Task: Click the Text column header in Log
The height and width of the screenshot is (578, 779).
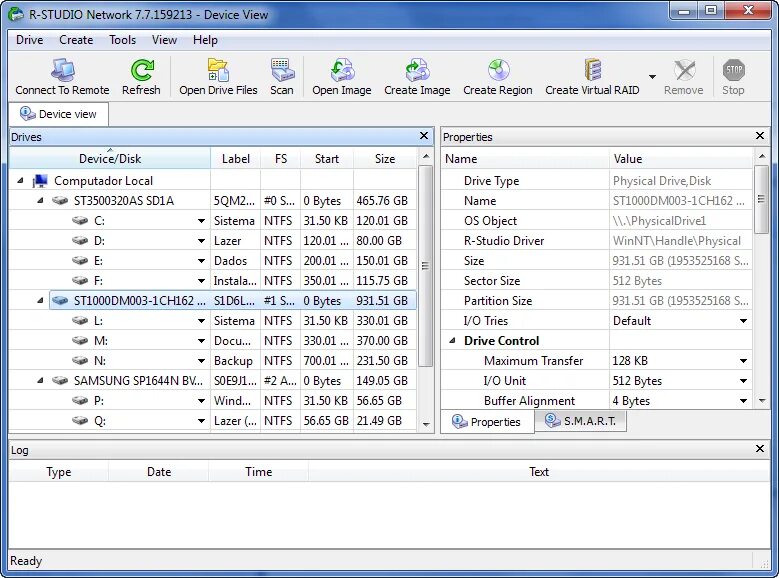Action: (539, 472)
